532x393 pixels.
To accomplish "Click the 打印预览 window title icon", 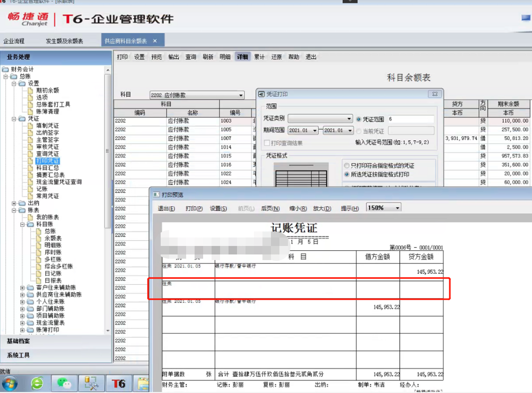I will point(156,195).
